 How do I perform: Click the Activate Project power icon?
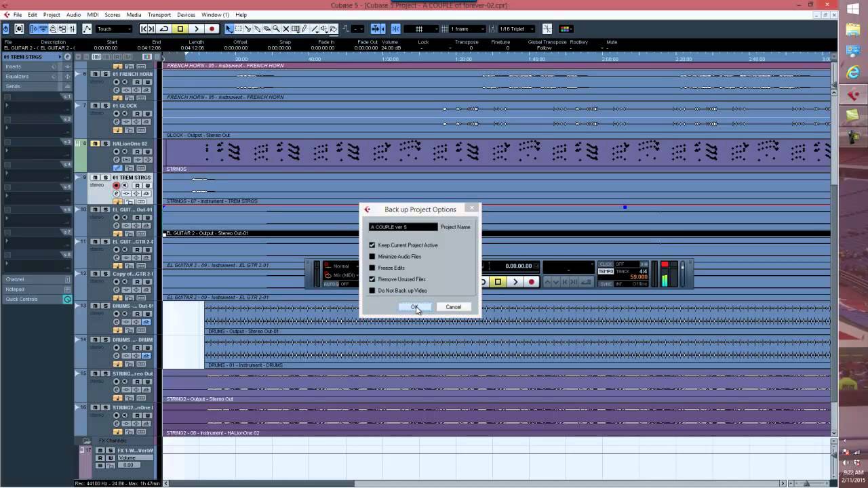[6, 28]
